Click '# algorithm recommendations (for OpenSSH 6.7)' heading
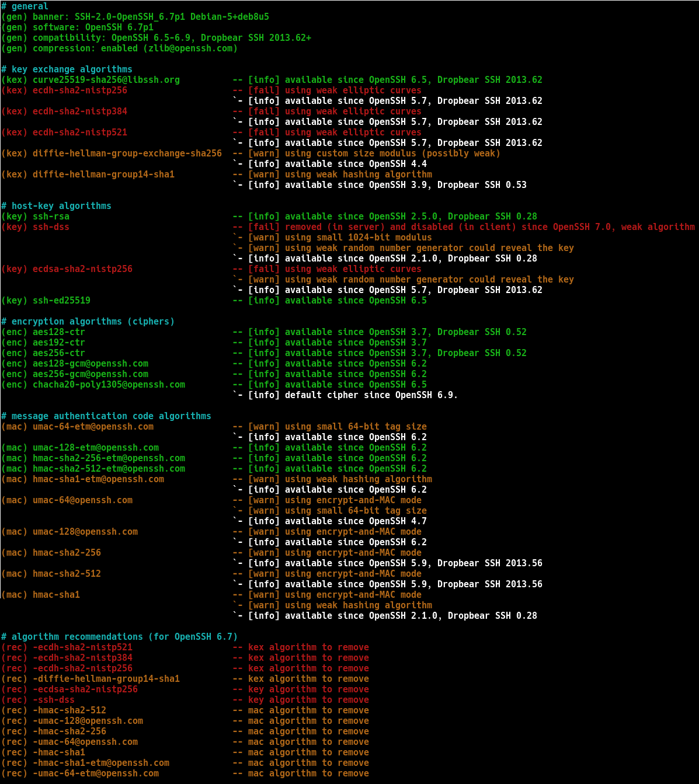The width and height of the screenshot is (699, 784). [x=120, y=637]
